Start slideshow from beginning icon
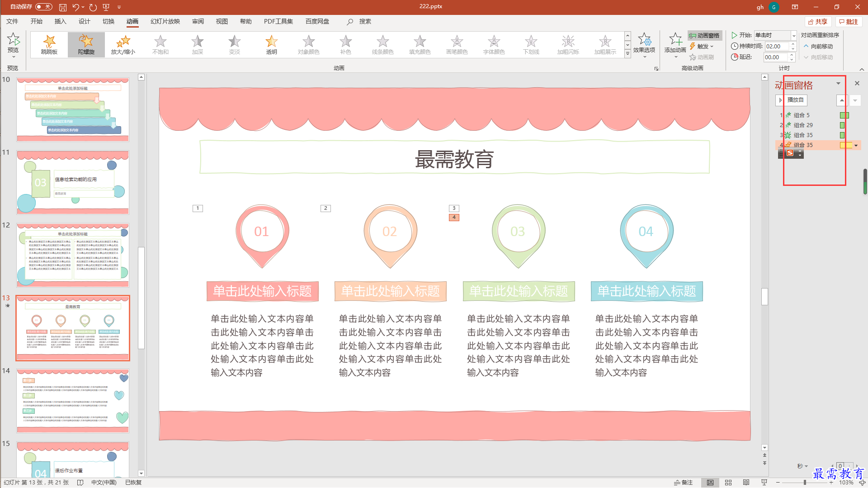The image size is (868, 488). (106, 7)
